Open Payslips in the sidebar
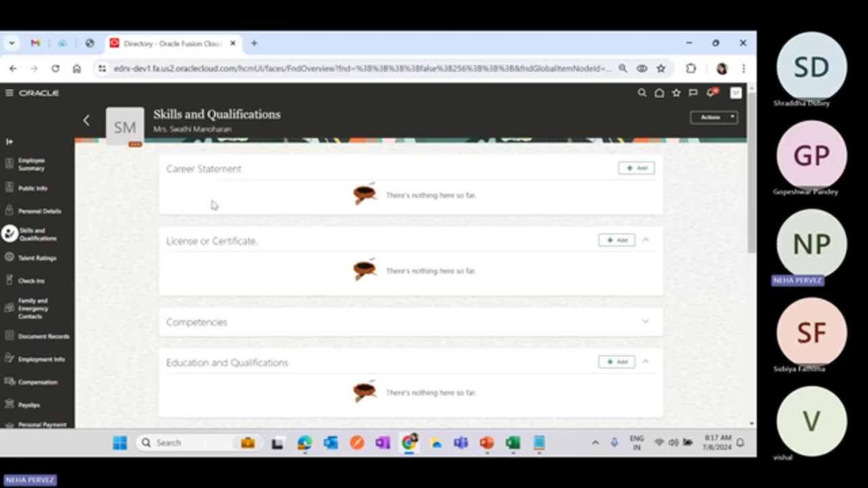The height and width of the screenshot is (488, 868). tap(29, 405)
